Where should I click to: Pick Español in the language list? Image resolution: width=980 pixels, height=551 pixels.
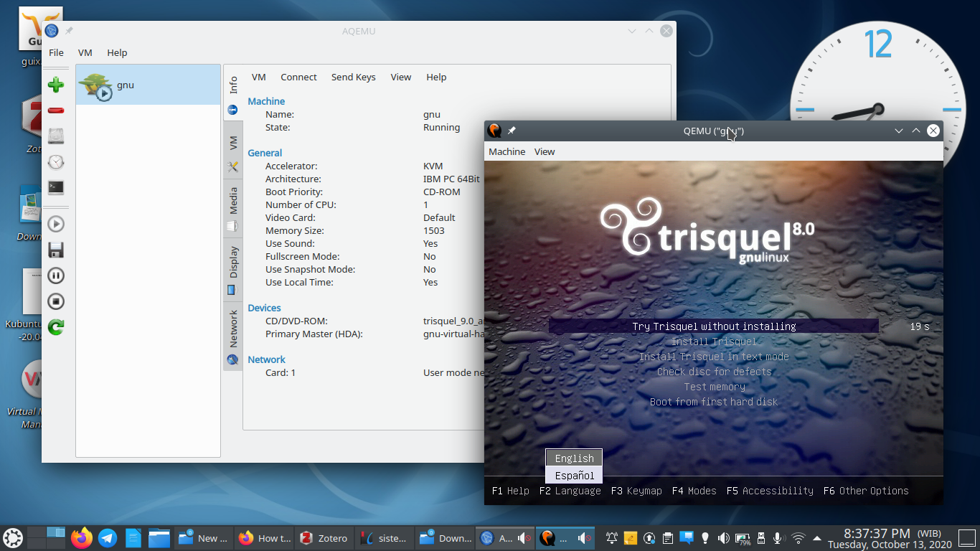574,475
